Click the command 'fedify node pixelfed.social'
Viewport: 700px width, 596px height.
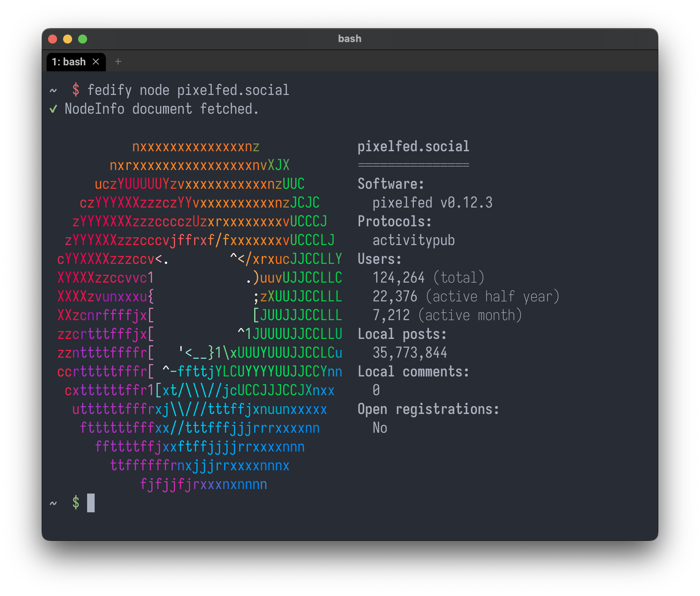click(x=188, y=90)
